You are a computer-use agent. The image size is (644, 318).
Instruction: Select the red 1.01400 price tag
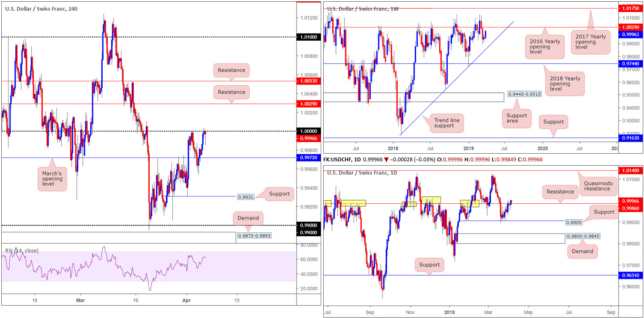pos(631,170)
